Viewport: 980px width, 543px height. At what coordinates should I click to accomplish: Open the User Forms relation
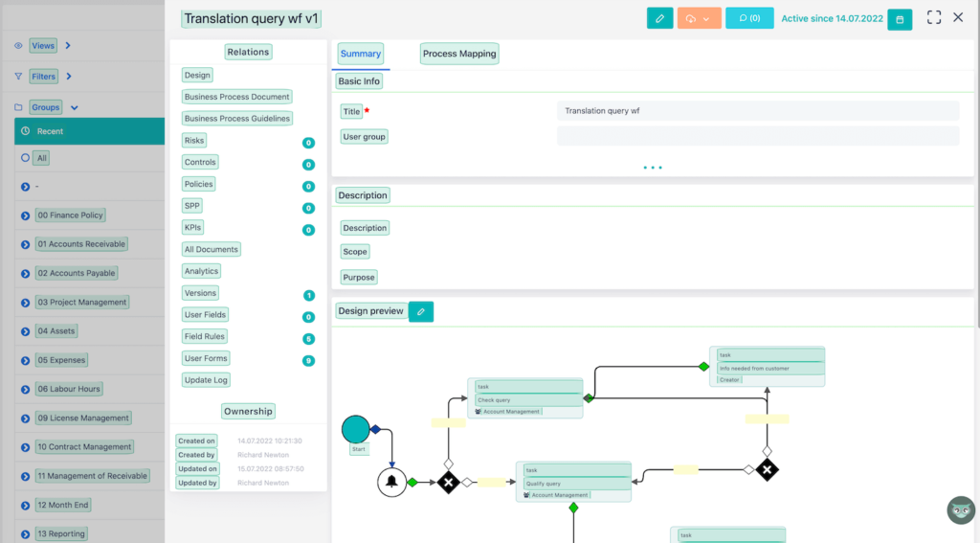pos(206,358)
